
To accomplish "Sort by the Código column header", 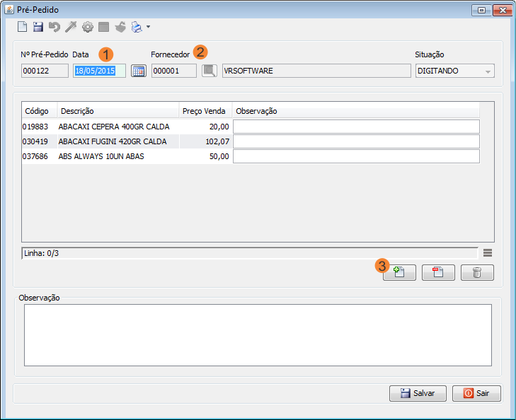I will point(39,111).
